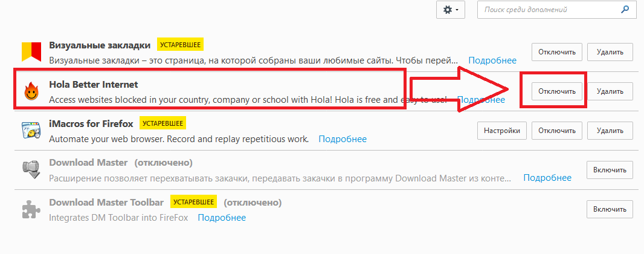Disable Hola Better Internet extension

pos(557,91)
